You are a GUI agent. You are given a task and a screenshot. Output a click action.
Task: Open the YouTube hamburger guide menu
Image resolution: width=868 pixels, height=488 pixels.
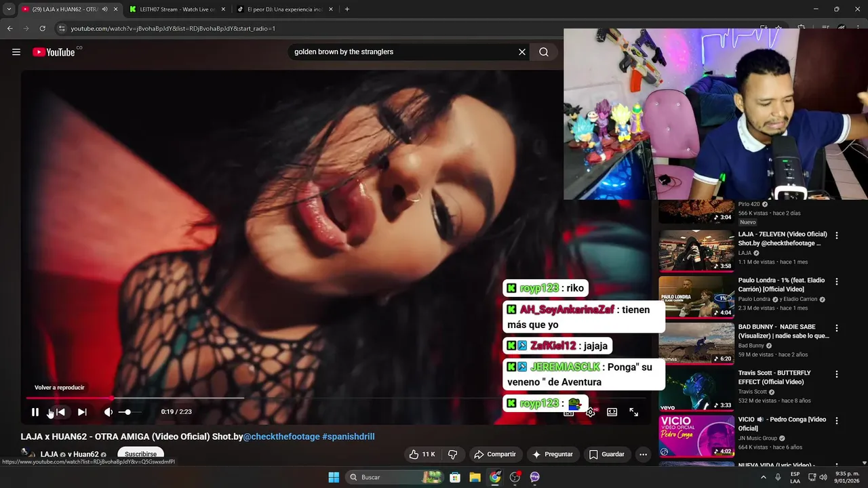(16, 52)
